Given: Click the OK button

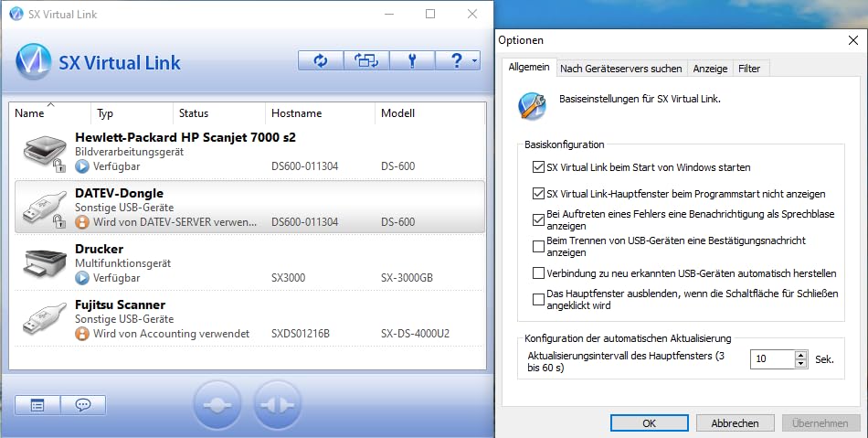Looking at the screenshot, I should point(649,423).
